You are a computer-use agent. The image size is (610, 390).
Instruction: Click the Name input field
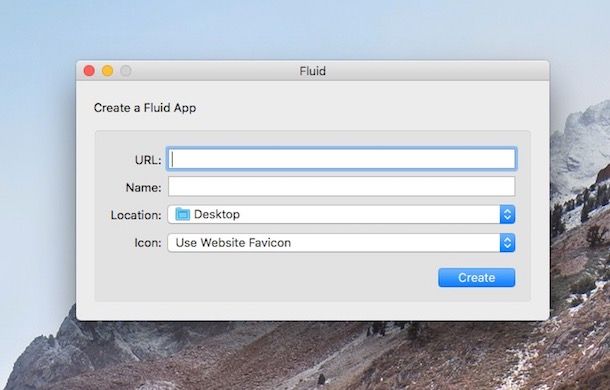click(x=342, y=186)
